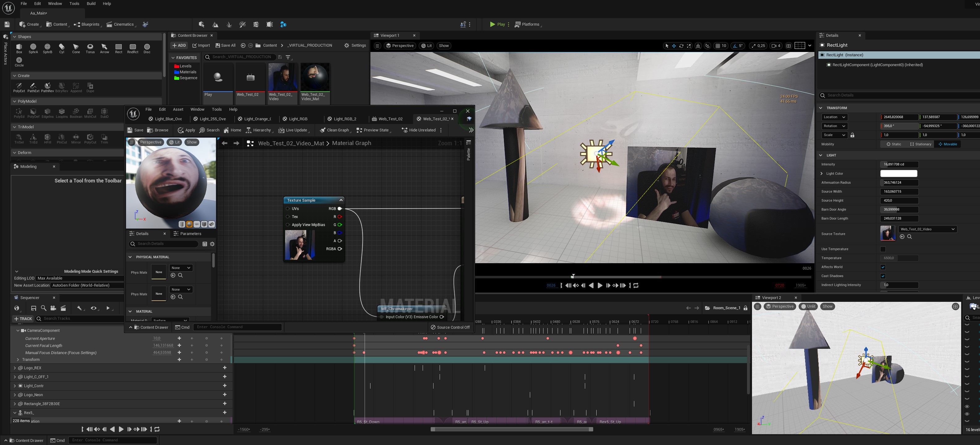Viewport: 980px width, 445px height.
Task: Open the Window menu in Unreal Editor
Action: tap(55, 4)
